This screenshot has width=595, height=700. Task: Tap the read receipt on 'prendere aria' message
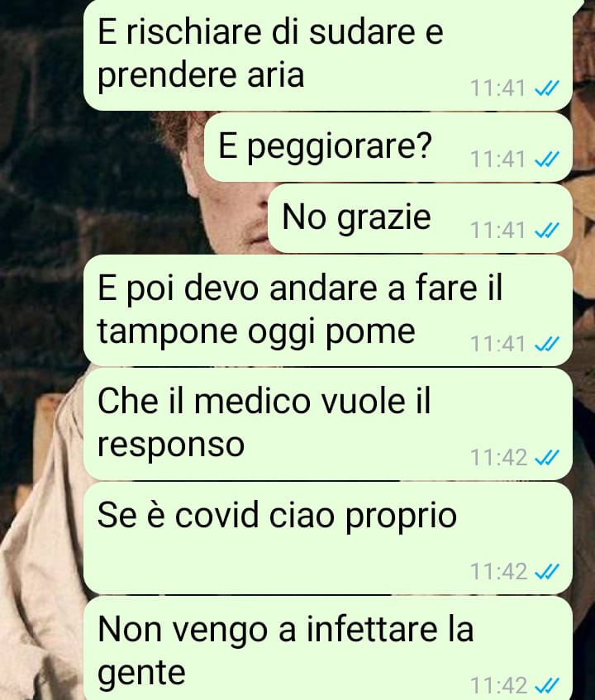pos(547,88)
